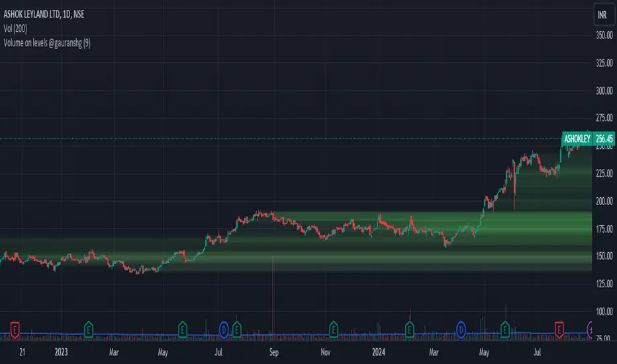This screenshot has height=364, width=617.
Task: Click the 325.00 price axis label
Action: (x=604, y=63)
